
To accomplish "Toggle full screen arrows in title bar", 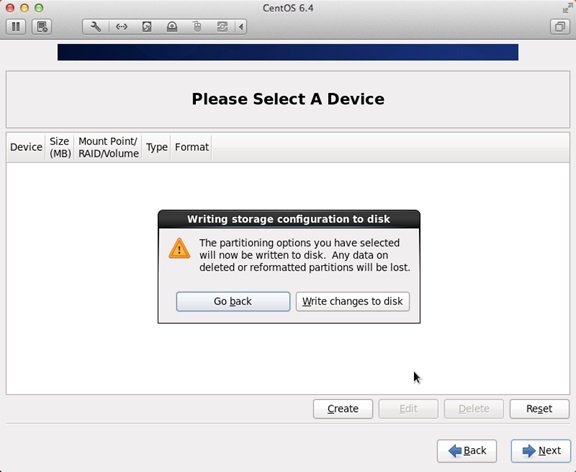I will [x=567, y=8].
